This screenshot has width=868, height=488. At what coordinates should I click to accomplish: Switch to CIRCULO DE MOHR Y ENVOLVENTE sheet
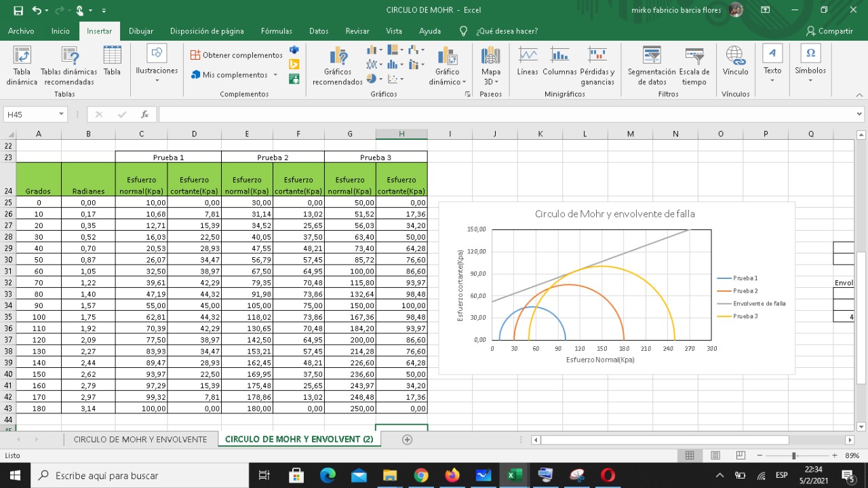[140, 439]
